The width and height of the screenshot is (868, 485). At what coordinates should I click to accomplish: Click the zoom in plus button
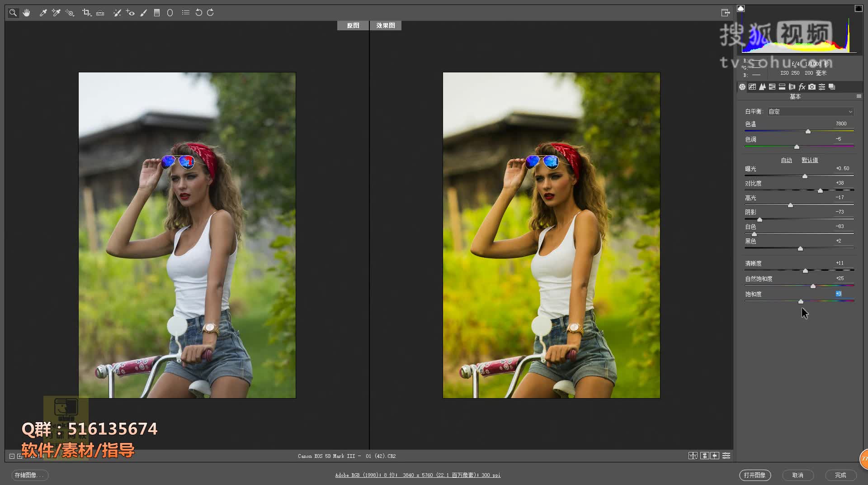19,456
